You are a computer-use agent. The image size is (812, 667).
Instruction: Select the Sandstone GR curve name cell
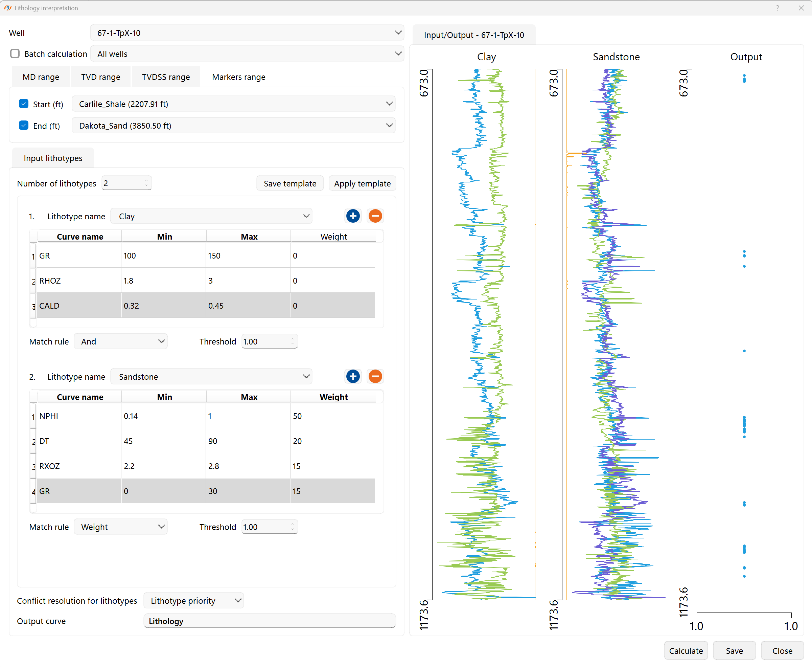(79, 491)
